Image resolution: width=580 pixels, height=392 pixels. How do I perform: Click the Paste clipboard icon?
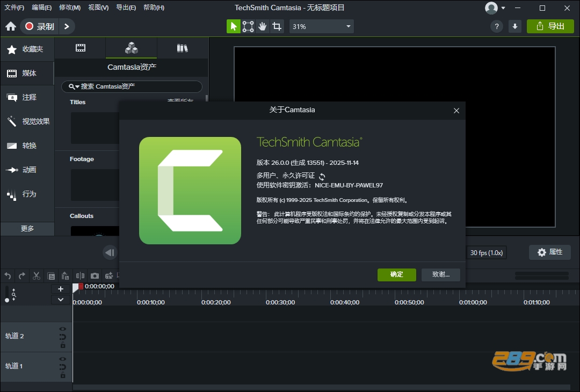[x=66, y=276]
